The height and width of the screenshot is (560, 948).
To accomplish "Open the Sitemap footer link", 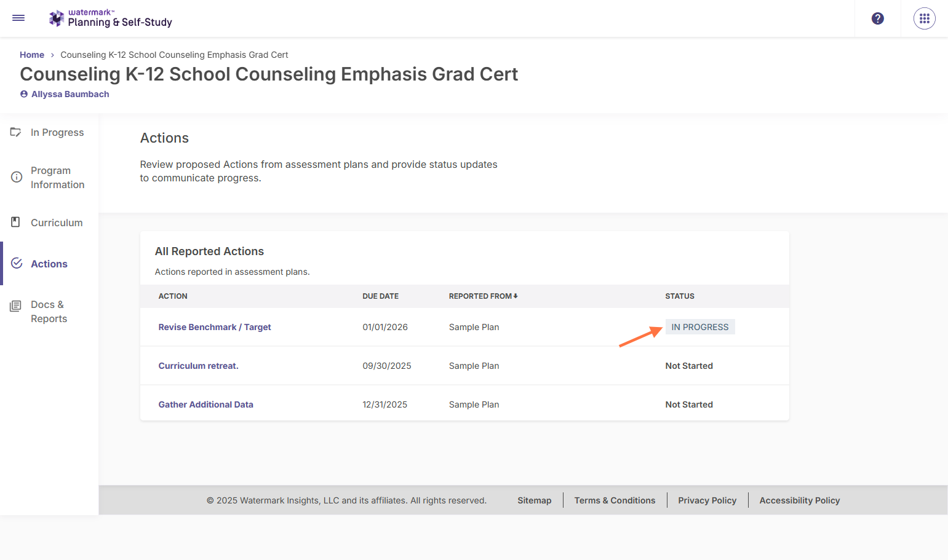I will pos(535,500).
